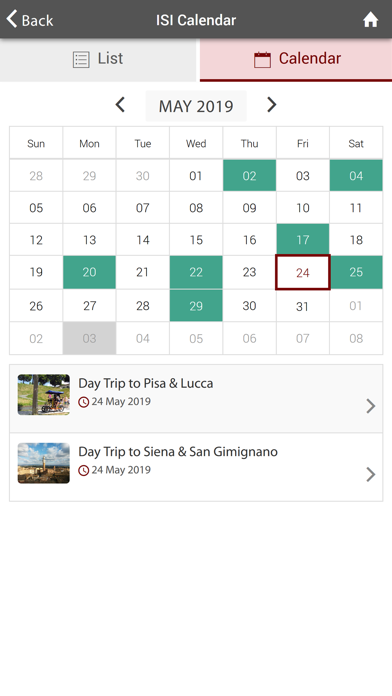Image resolution: width=392 pixels, height=696 pixels.
Task: Pick event date 20 on Monday
Action: pyautogui.click(x=89, y=272)
